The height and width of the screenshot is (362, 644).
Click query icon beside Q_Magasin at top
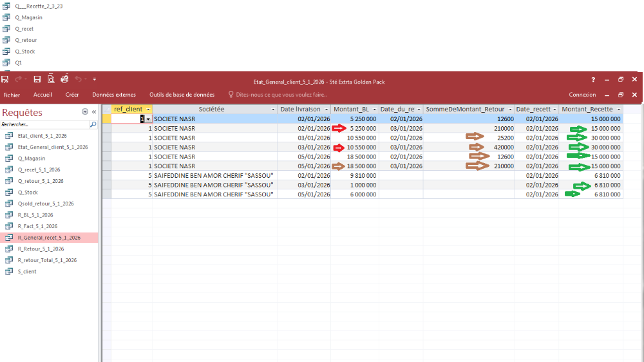pos(6,17)
